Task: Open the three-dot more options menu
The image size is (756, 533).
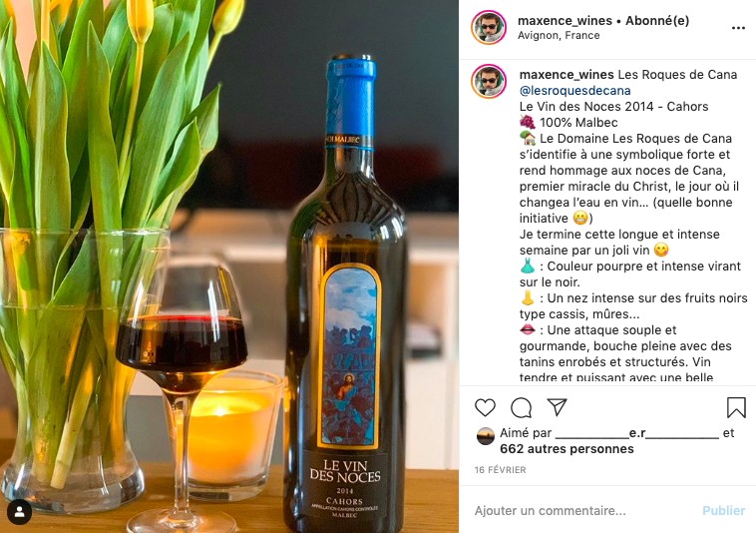Action: (x=738, y=28)
